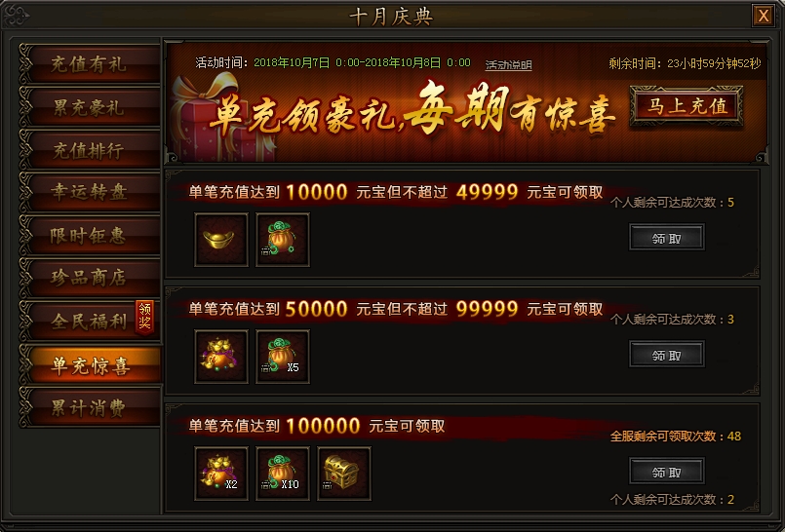Viewport: 785px width, 532px height.
Task: Click 领取 for the 10000 元宝 tier
Action: (x=667, y=238)
